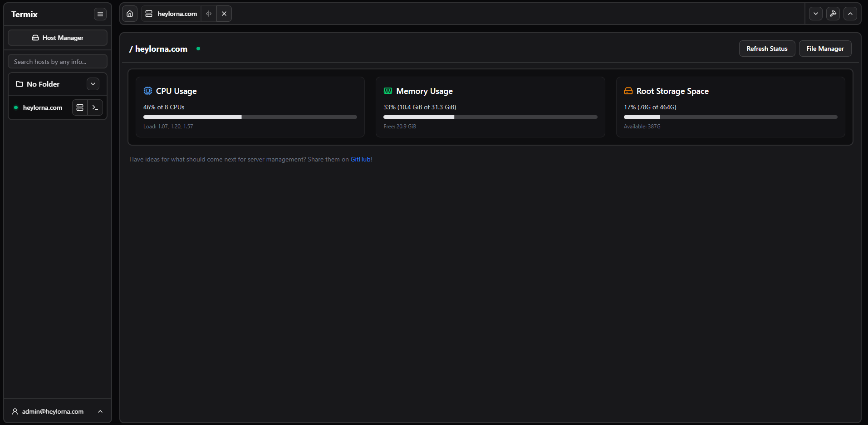Click the Memory Usage RAM icon
This screenshot has width=868, height=425.
click(388, 91)
